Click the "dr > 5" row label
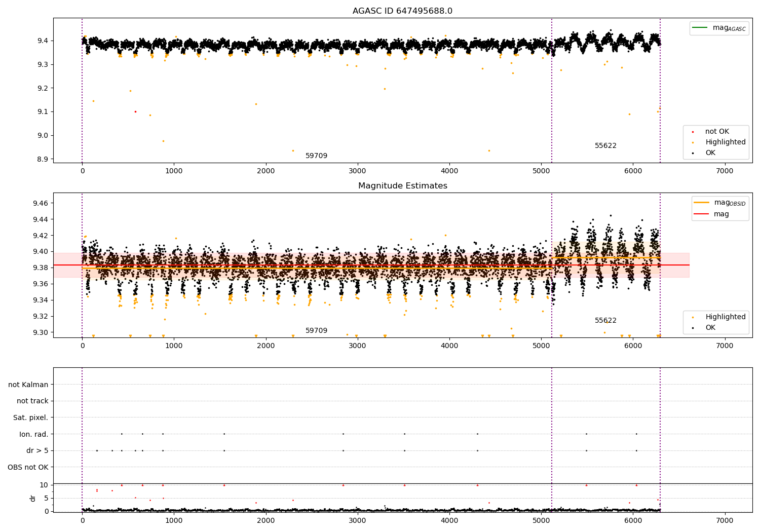Image resolution: width=760 pixels, height=532 pixels. (37, 451)
